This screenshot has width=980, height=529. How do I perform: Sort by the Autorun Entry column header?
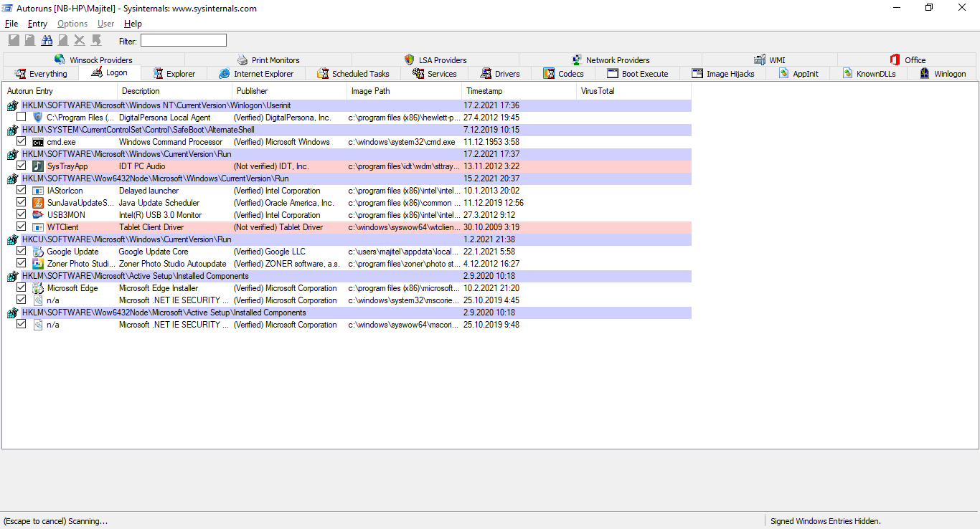(60, 91)
